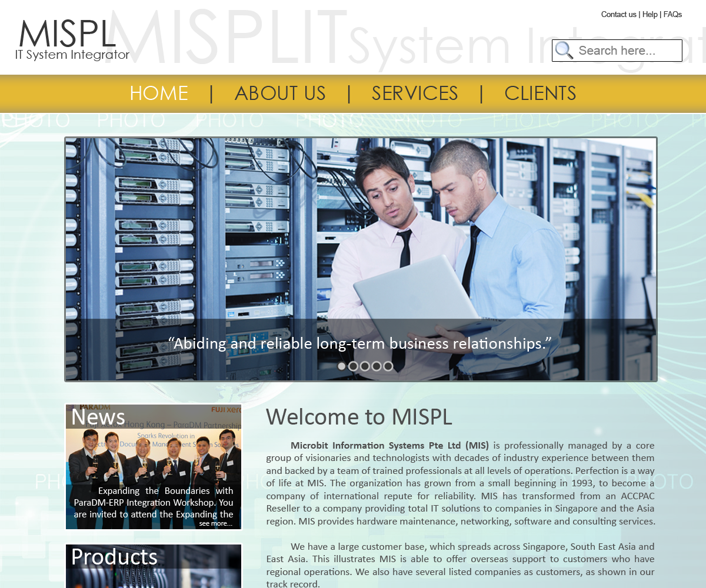This screenshot has height=588, width=706.
Task: Open the Products panel thumbnail
Action: pos(153,566)
